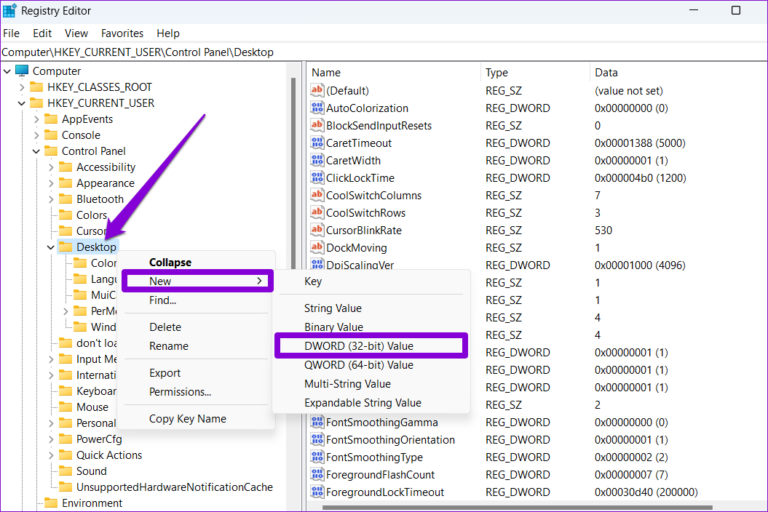The width and height of the screenshot is (768, 512).
Task: Click the ForegroundLockTimeout DWORD icon
Action: point(318,492)
